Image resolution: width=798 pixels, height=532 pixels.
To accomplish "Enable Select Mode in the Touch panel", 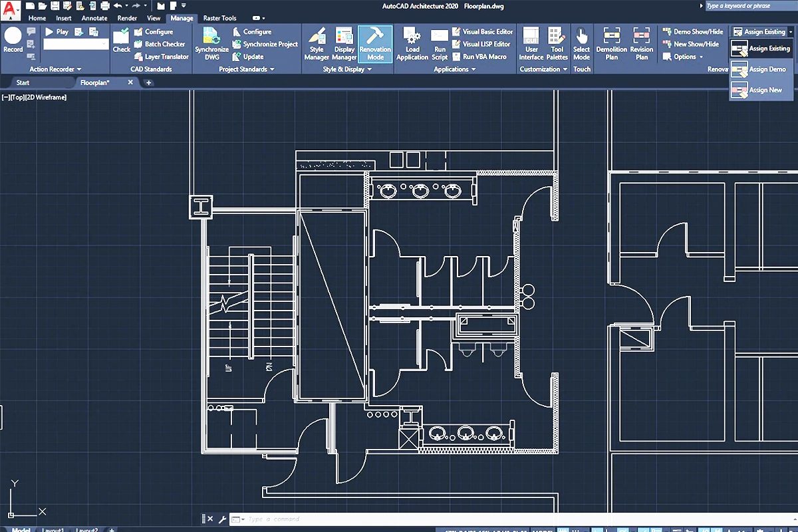I will point(582,44).
